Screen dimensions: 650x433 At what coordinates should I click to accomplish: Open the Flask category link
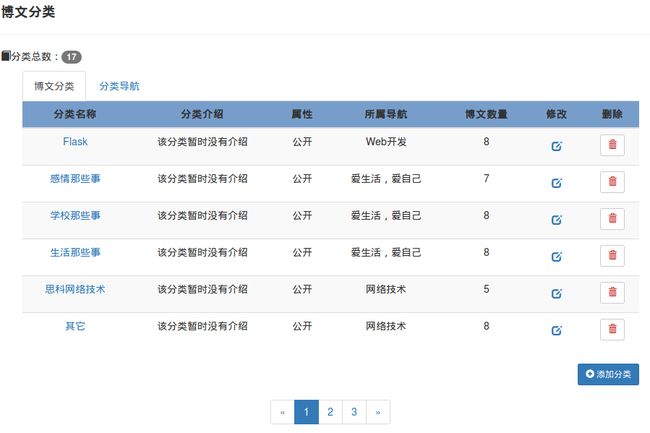[x=75, y=142]
